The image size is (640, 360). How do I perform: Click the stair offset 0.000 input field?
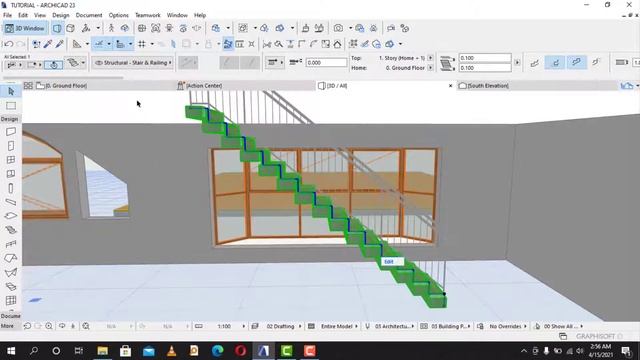[x=326, y=63]
